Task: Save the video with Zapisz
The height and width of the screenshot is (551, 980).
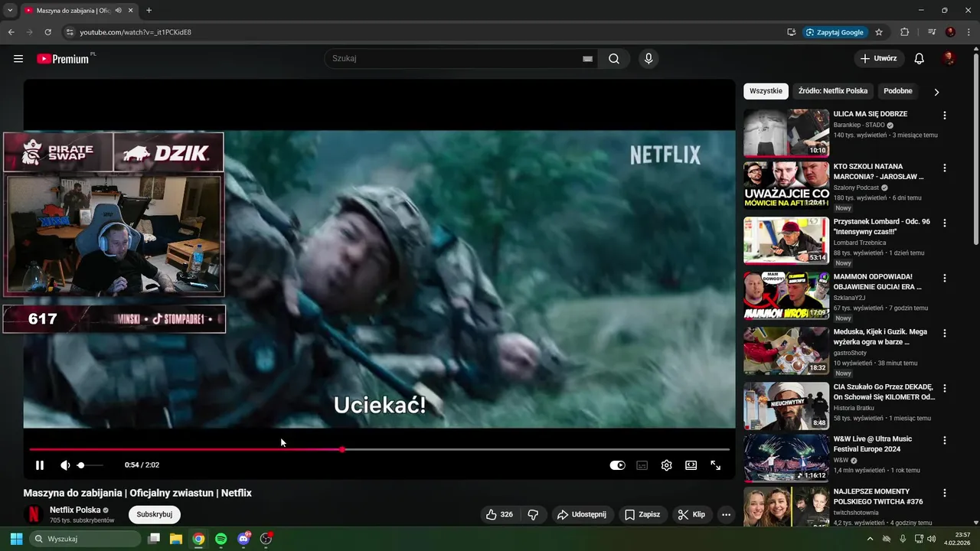Action: pos(642,515)
